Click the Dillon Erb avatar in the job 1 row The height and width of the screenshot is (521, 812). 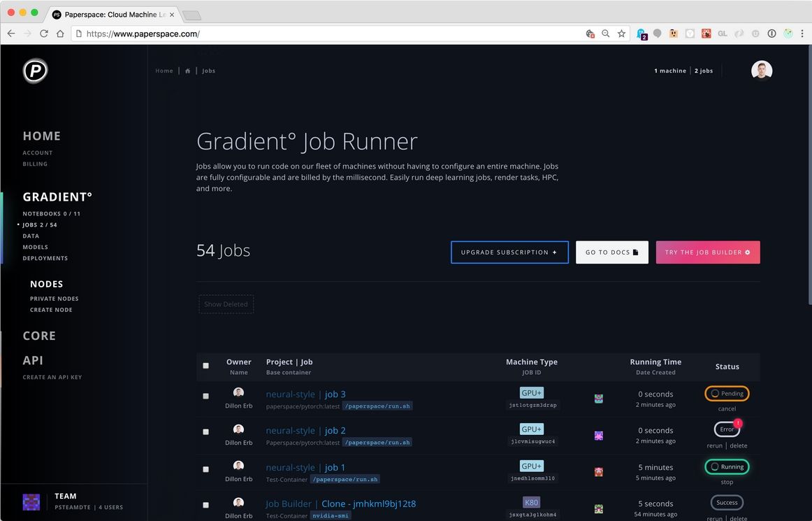(x=238, y=466)
